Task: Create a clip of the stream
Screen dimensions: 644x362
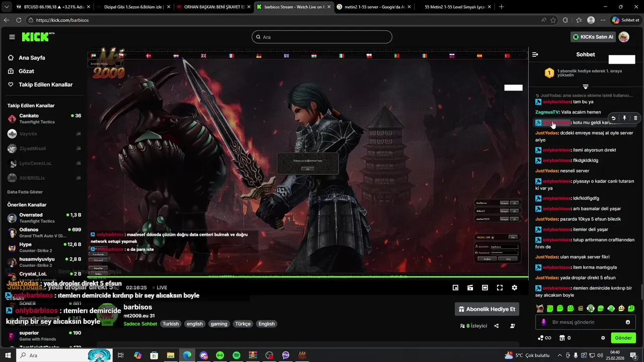Action: click(x=470, y=288)
